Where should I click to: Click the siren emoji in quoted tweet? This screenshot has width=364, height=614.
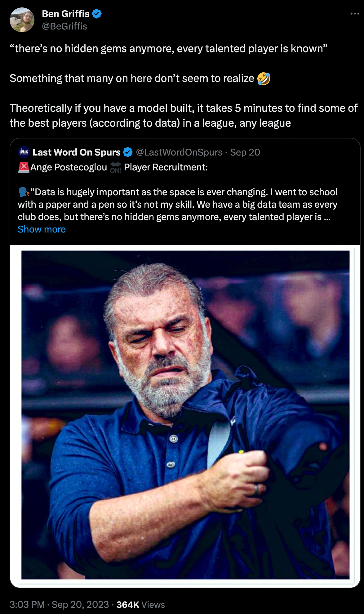click(x=24, y=167)
